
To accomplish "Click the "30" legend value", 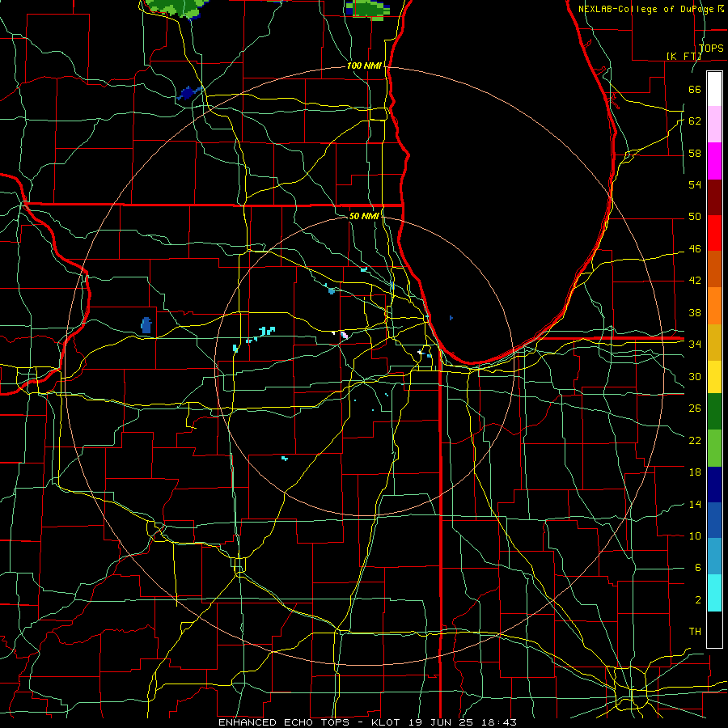I will [695, 376].
